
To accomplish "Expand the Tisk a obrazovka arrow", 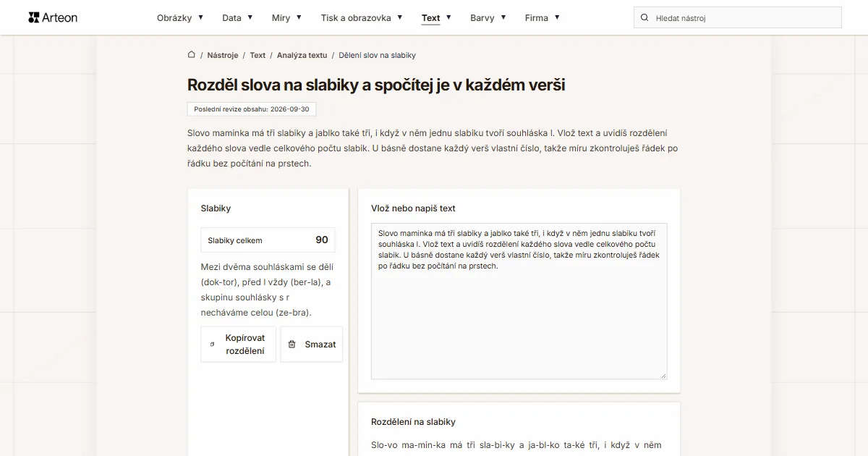I will coord(400,17).
